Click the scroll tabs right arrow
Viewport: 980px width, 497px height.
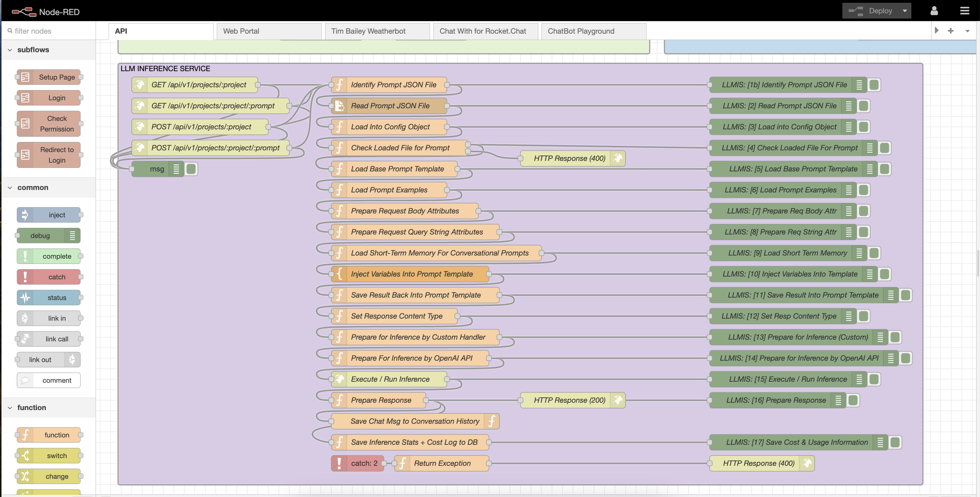[x=937, y=30]
